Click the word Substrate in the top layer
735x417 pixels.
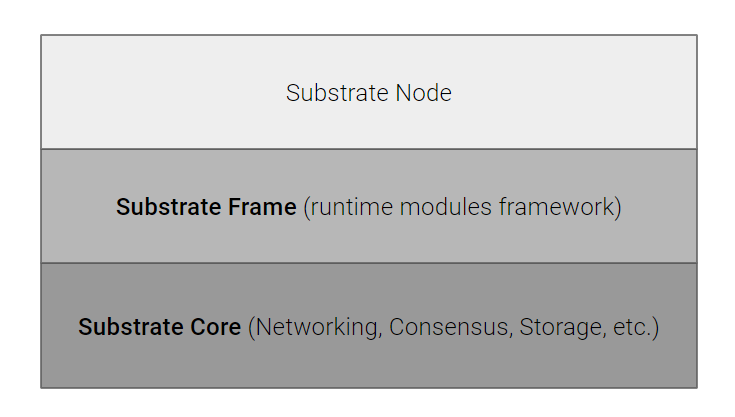click(338, 93)
